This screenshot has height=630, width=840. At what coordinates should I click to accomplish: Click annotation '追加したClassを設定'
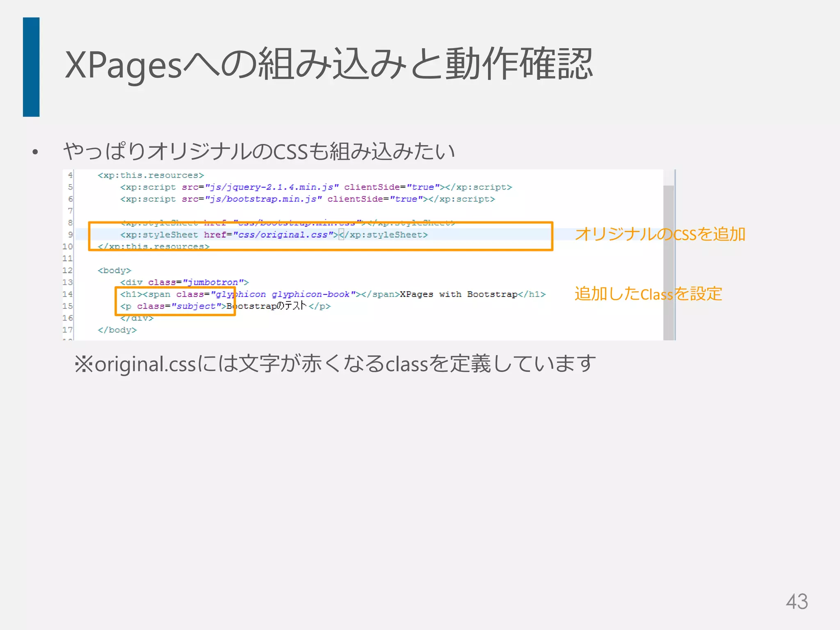(648, 294)
